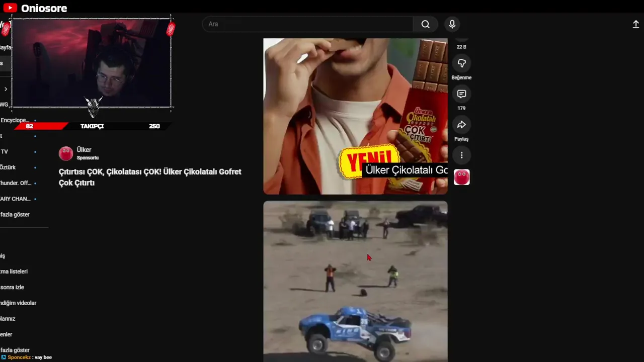Image resolution: width=644 pixels, height=362 pixels.
Task: Expand lower sidebar section fazla göster
Action: click(x=15, y=350)
